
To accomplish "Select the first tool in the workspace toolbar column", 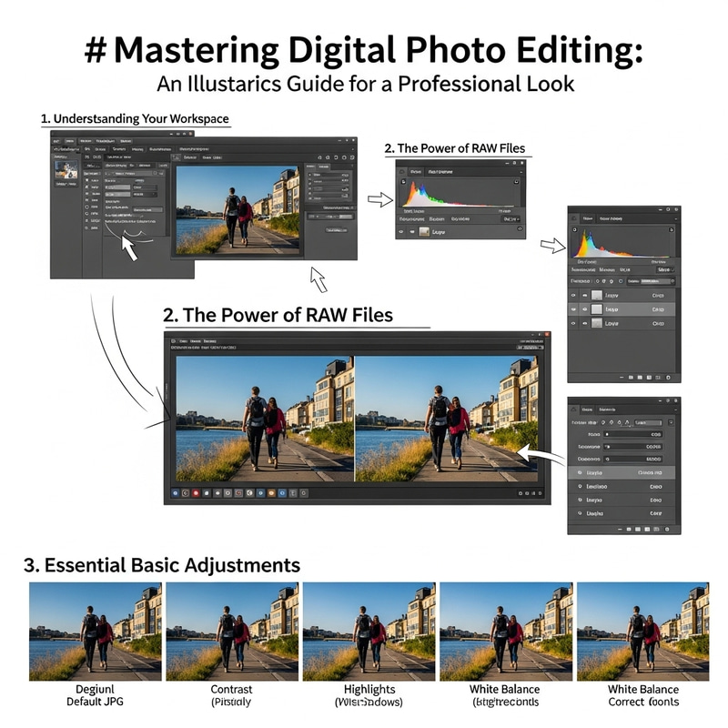I will (86, 180).
